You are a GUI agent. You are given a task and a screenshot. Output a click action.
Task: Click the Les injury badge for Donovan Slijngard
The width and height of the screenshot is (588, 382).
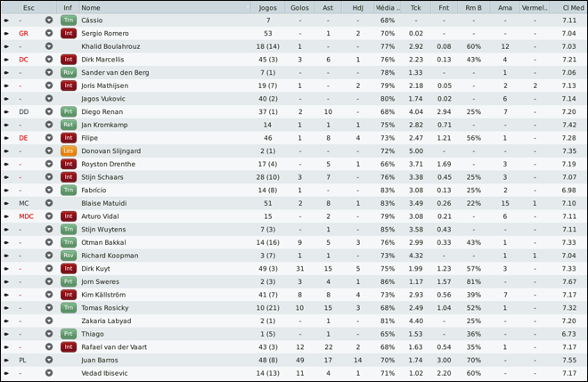coord(68,150)
